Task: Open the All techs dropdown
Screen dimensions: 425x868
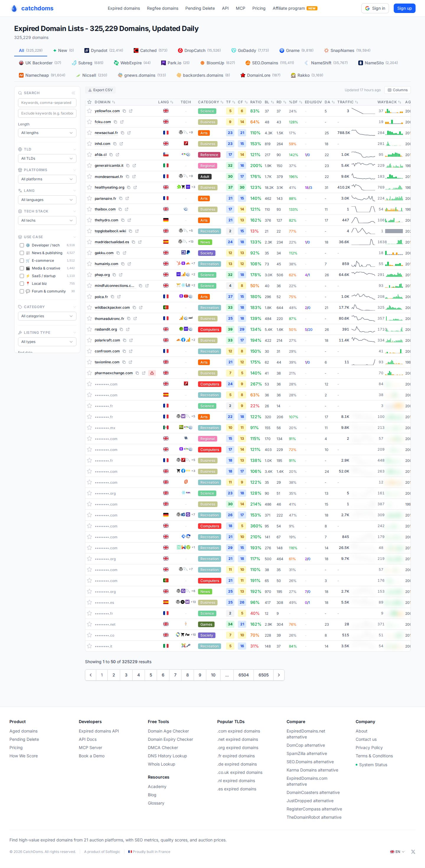Action: coord(47,220)
